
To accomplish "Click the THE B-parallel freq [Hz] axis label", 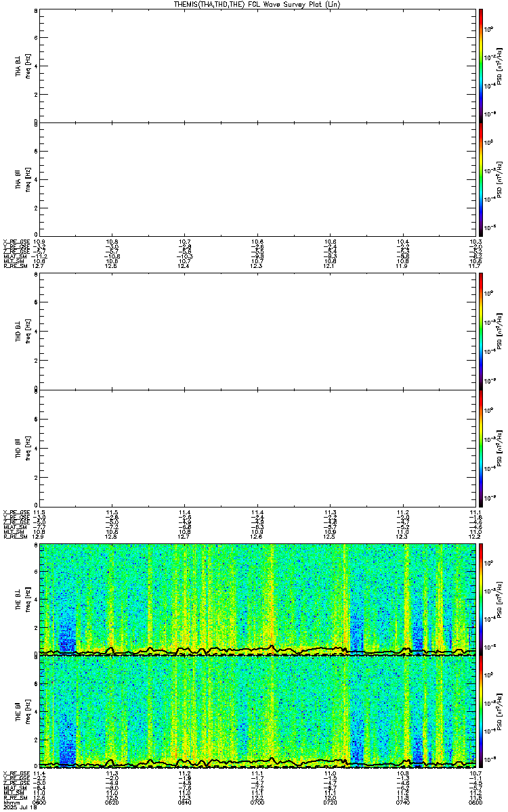I will (28, 710).
